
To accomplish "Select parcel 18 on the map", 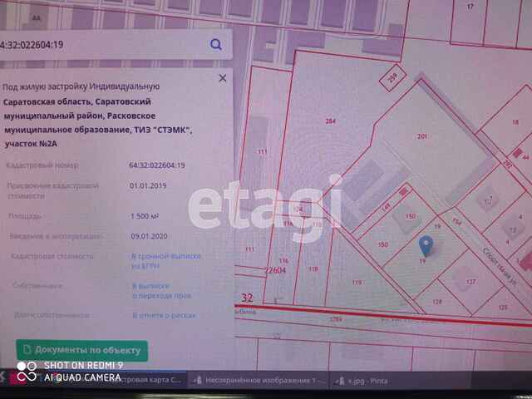I will [x=515, y=122].
